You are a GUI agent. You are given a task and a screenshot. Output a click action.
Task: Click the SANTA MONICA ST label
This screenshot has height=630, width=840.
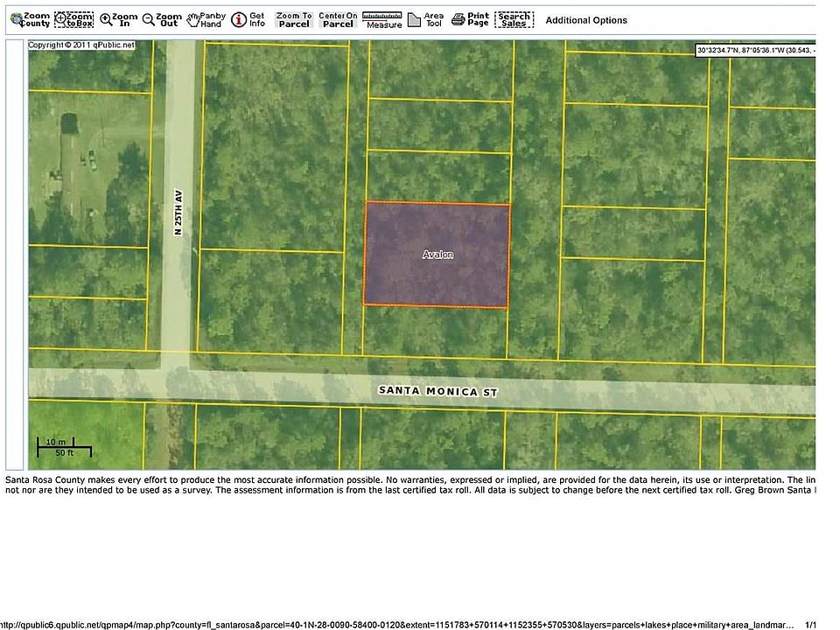[x=438, y=391]
